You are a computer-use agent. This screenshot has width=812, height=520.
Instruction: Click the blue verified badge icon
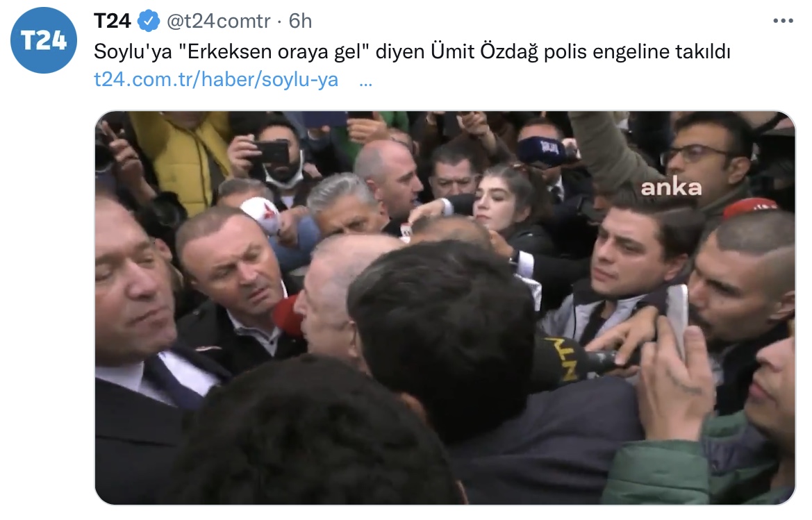tap(148, 22)
